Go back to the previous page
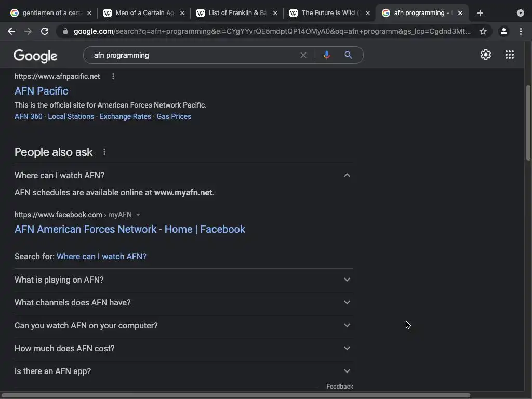 pyautogui.click(x=11, y=31)
